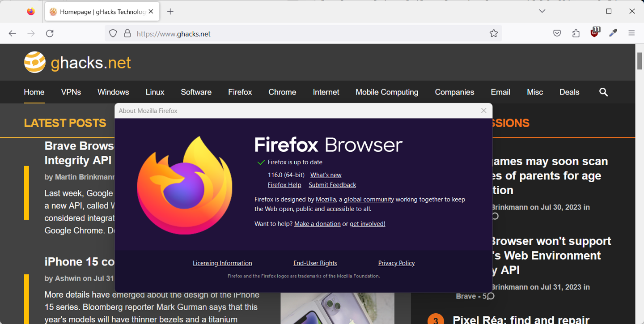644x324 pixels.
Task: Open the Extensions puzzle icon
Action: click(x=576, y=34)
